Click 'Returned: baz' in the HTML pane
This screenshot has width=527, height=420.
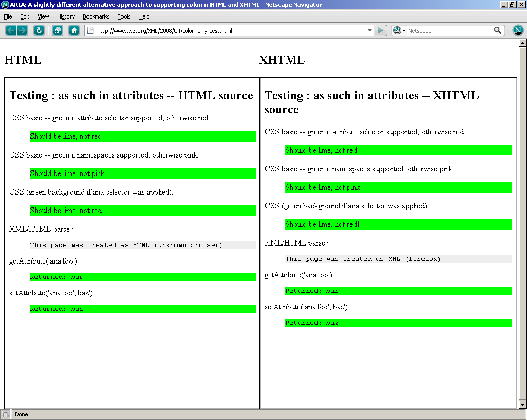(x=57, y=309)
